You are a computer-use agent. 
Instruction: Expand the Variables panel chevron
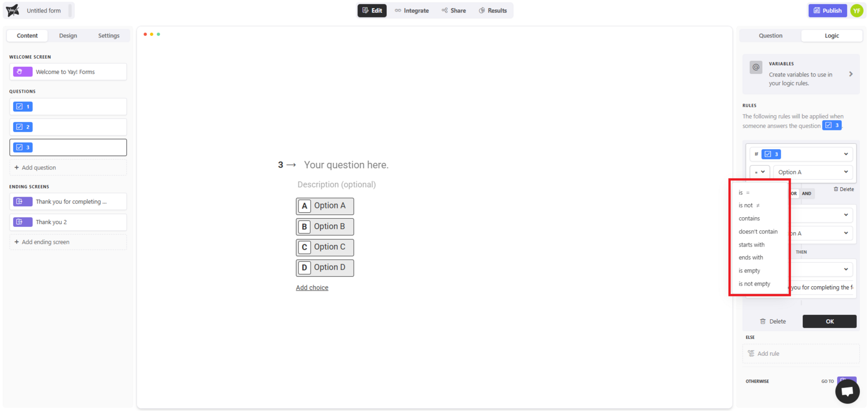point(851,74)
